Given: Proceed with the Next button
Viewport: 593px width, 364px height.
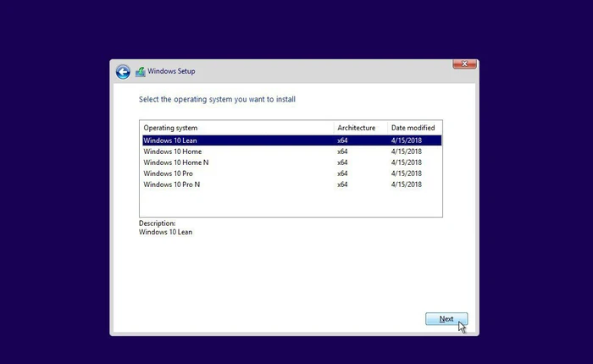Looking at the screenshot, I should tap(446, 319).
